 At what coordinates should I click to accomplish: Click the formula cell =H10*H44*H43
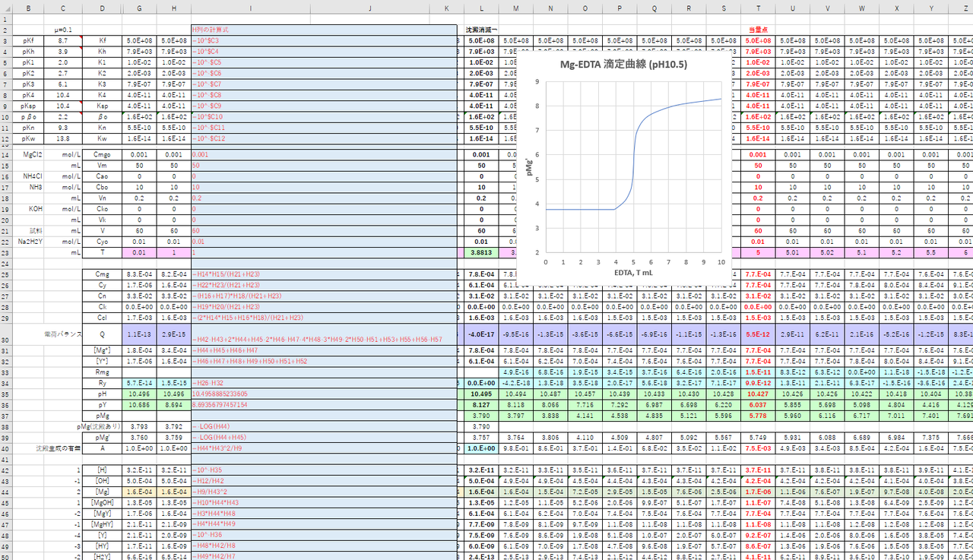250,503
